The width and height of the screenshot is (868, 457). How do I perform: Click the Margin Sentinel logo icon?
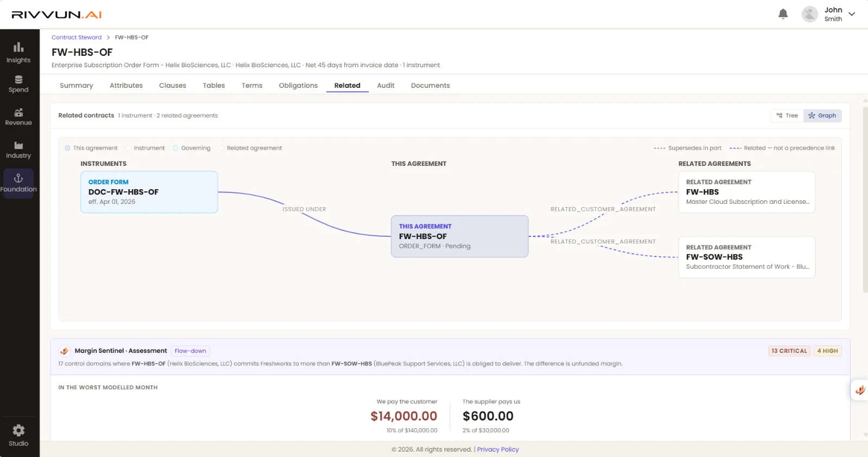[65, 351]
